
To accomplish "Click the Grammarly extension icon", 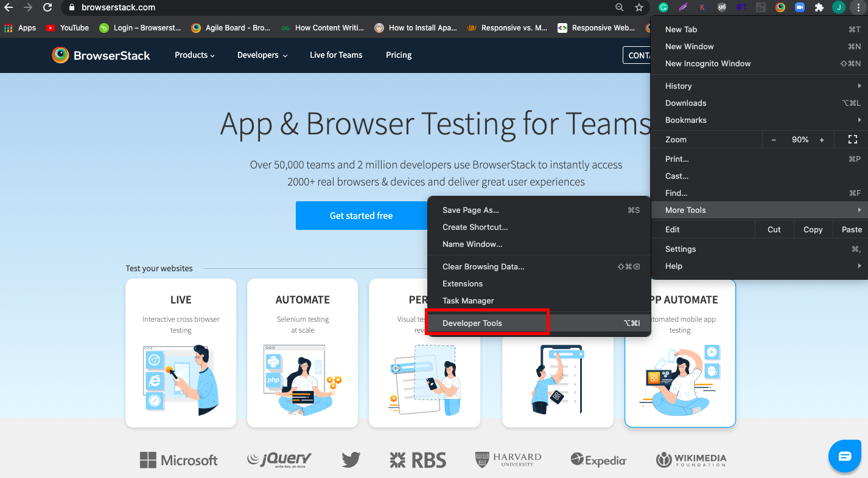I will pos(664,7).
